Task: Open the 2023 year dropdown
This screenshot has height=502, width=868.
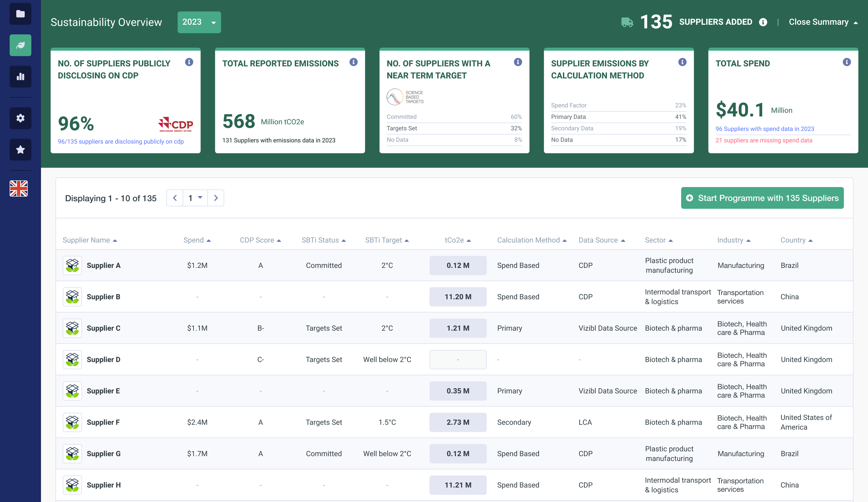Action: [199, 22]
